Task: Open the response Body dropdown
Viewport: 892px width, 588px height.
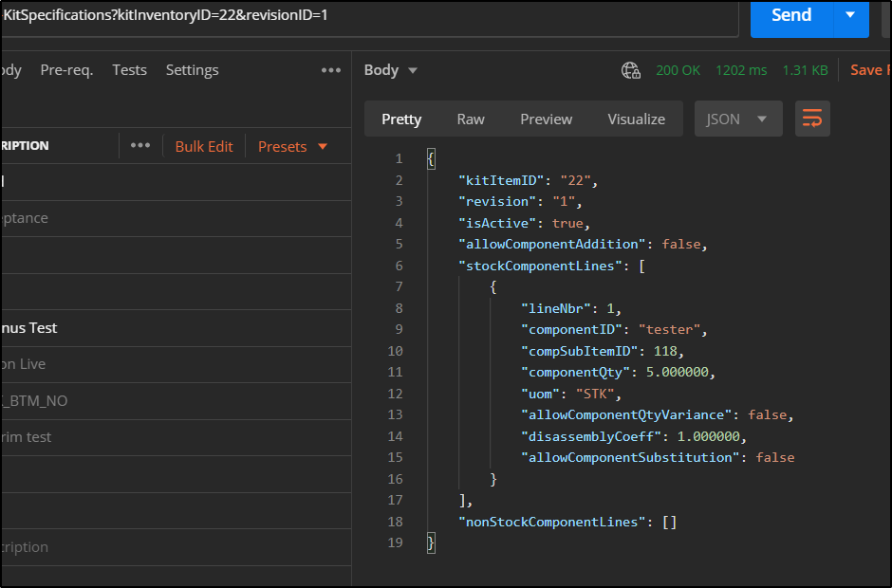Action: click(390, 70)
